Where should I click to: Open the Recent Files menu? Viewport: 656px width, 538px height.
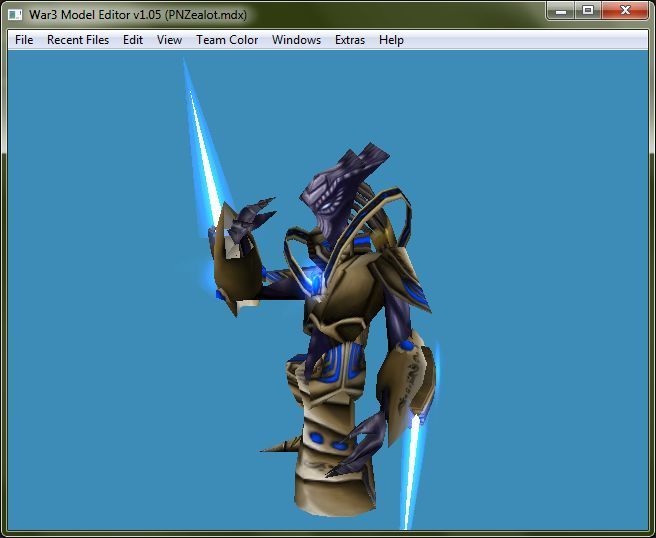coord(78,40)
